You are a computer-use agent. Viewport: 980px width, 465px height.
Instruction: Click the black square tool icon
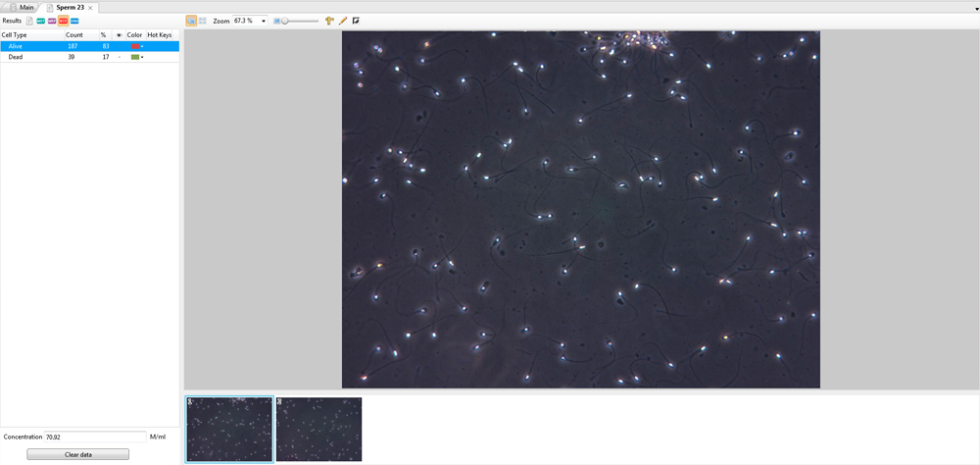(356, 21)
